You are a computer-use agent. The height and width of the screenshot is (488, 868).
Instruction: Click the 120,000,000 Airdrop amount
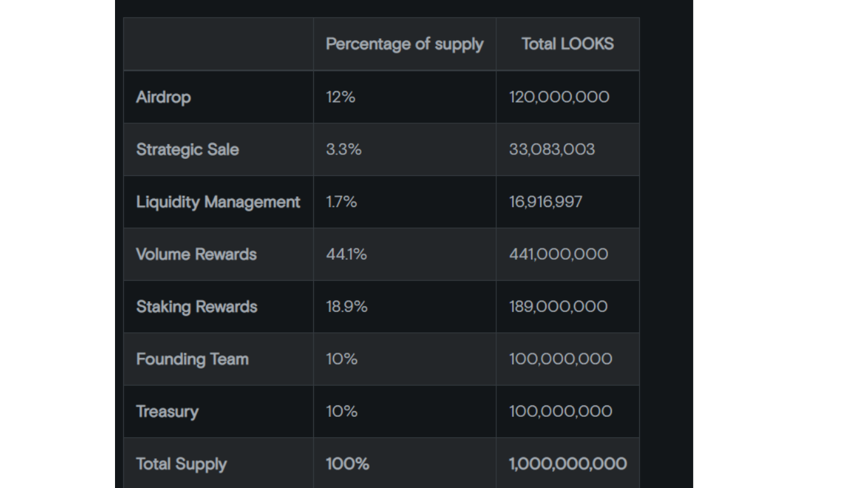559,97
